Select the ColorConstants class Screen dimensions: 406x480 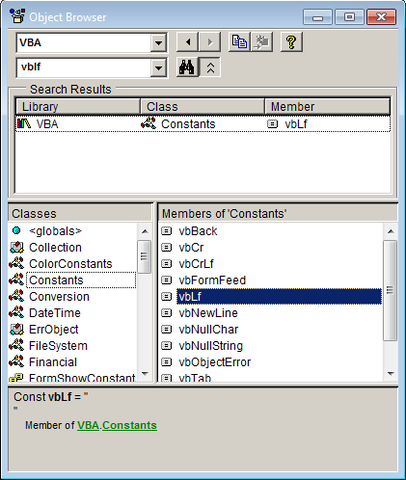[x=71, y=264]
